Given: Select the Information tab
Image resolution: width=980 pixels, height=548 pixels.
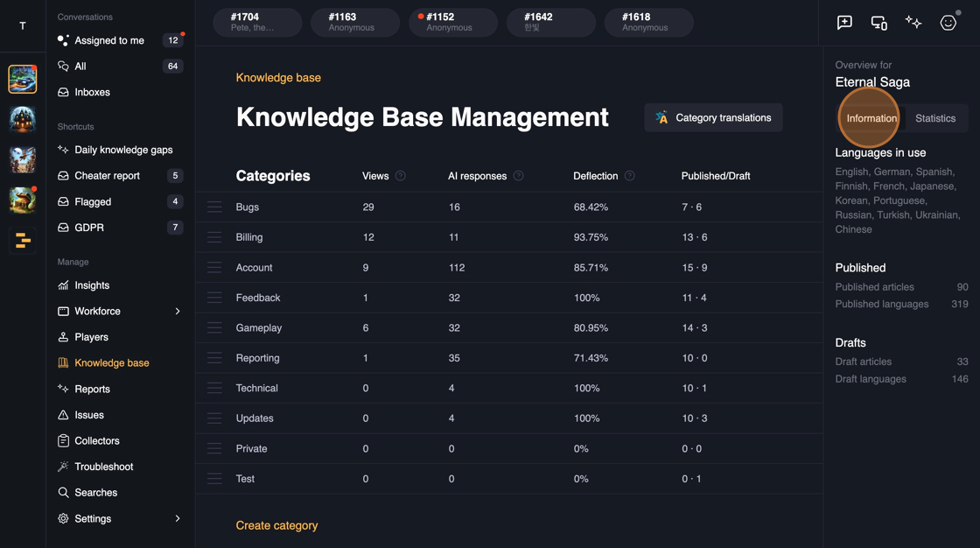Looking at the screenshot, I should [x=871, y=118].
